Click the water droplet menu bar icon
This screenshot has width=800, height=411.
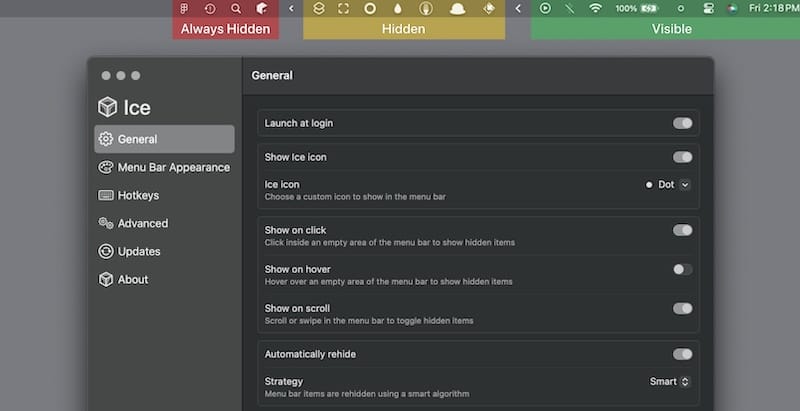click(397, 8)
